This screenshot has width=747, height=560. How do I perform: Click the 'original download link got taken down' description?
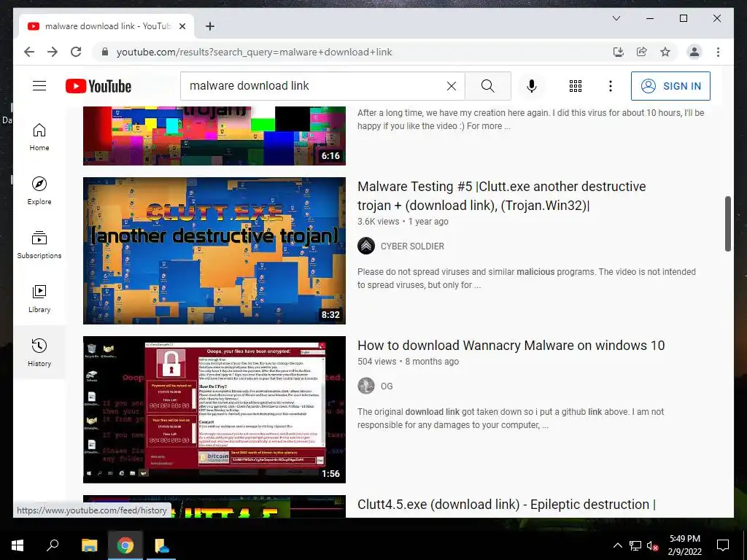click(x=510, y=418)
